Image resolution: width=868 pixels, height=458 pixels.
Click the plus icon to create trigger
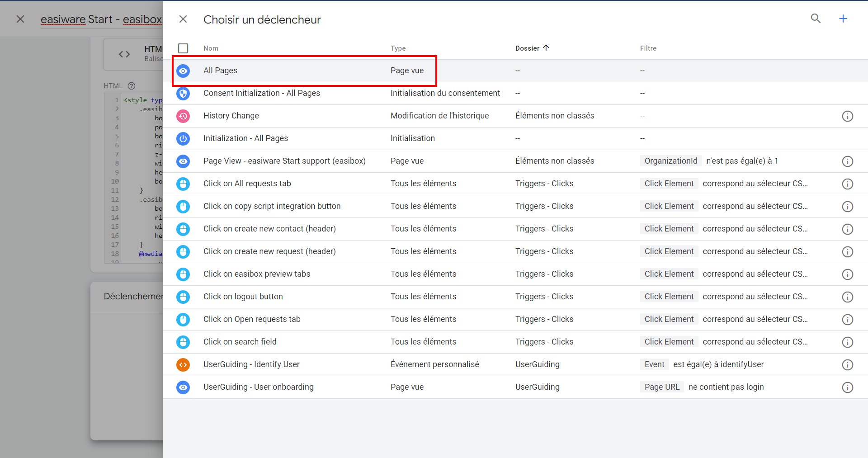coord(843,19)
